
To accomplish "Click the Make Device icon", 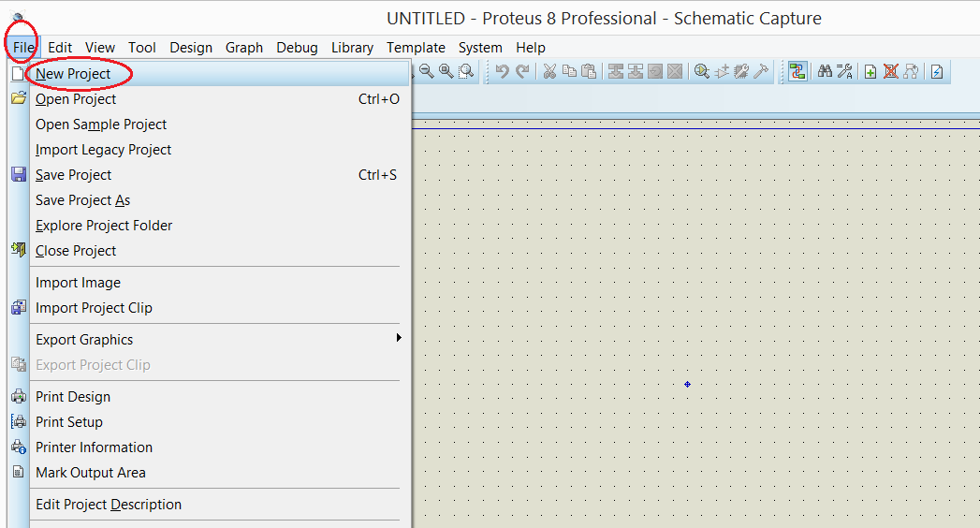I will tap(722, 71).
